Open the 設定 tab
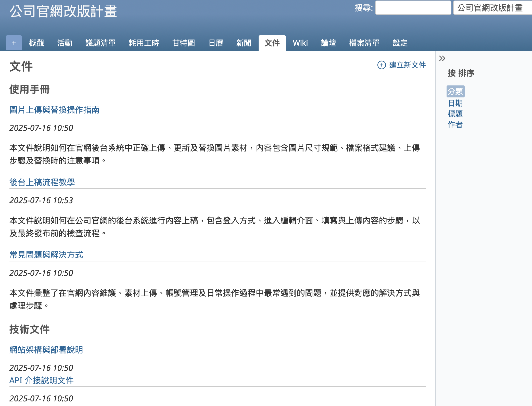The image size is (532, 406). (400, 43)
